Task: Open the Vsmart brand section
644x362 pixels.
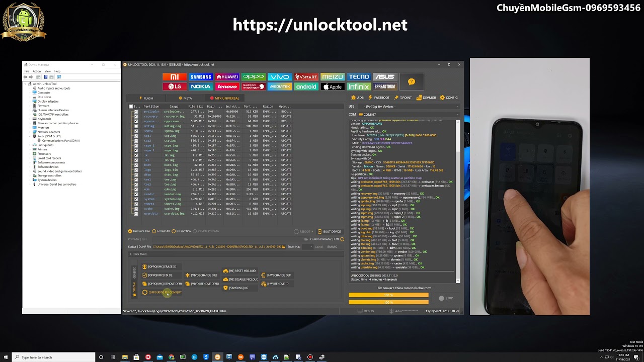Action: [x=306, y=77]
